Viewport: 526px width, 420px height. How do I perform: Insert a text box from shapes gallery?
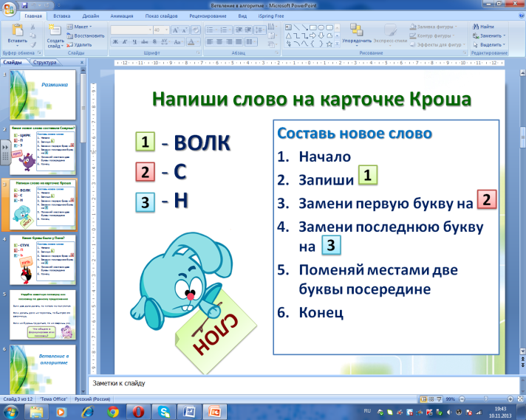289,27
